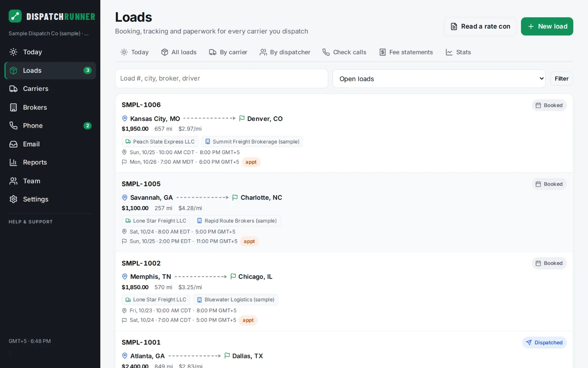588x368 pixels.
Task: Click Chicago destination flag icon
Action: pyautogui.click(x=233, y=276)
